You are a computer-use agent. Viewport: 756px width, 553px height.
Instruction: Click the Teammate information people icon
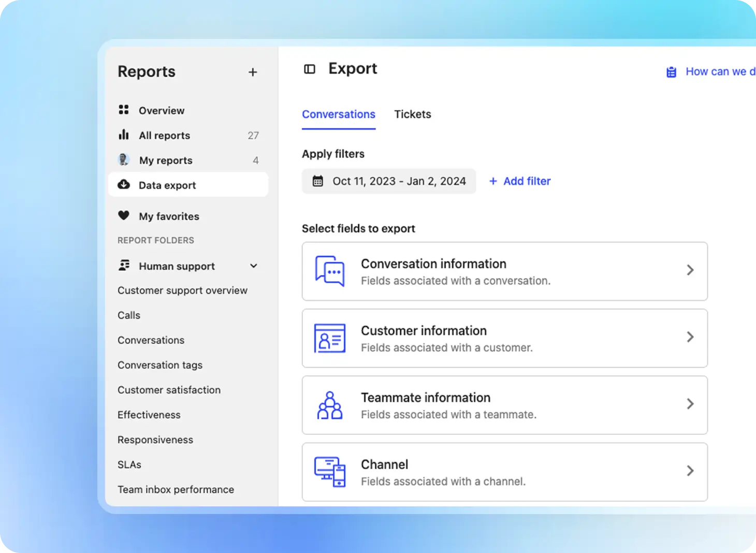[330, 405]
